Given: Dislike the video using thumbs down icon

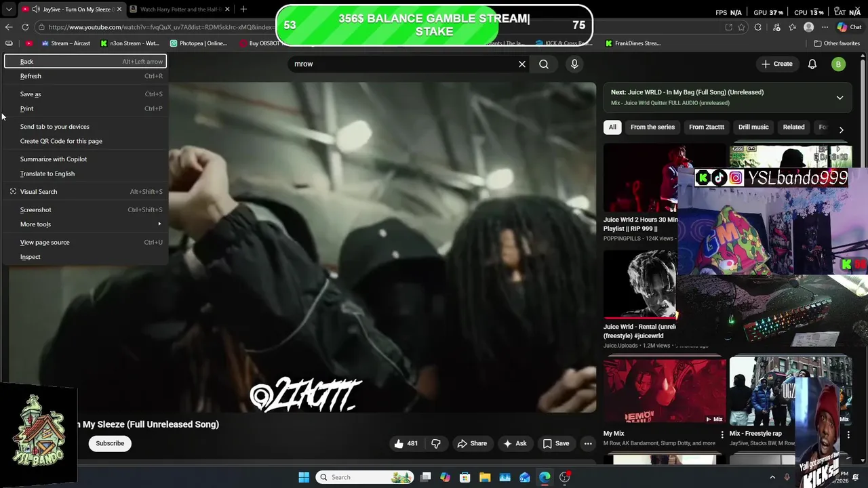Looking at the screenshot, I should (x=436, y=443).
